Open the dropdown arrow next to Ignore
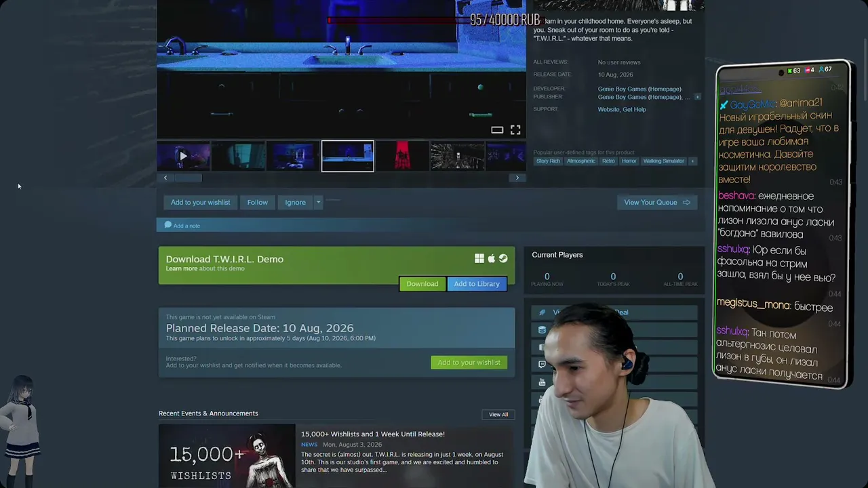Viewport: 868px width, 488px height. [318, 202]
